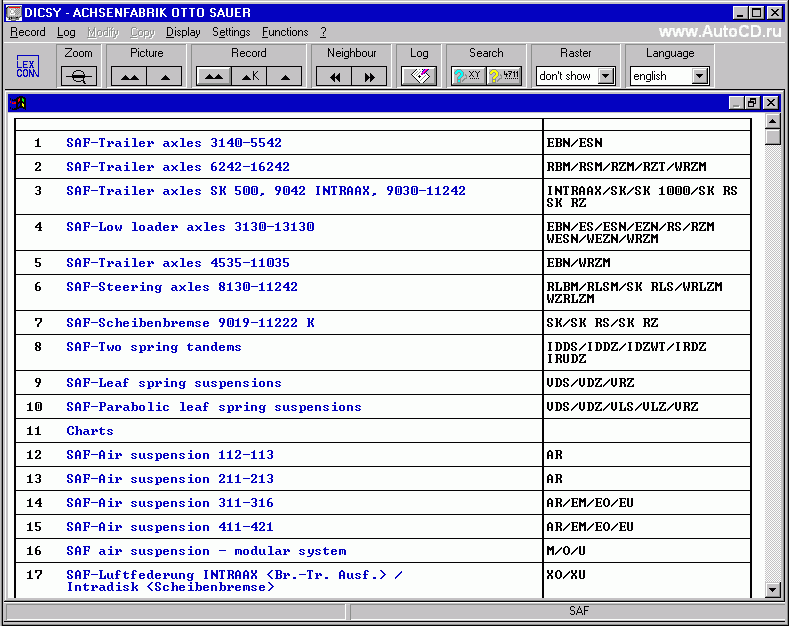The width and height of the screenshot is (789, 626).
Task: Click Record arrow-K button
Action: click(250, 76)
